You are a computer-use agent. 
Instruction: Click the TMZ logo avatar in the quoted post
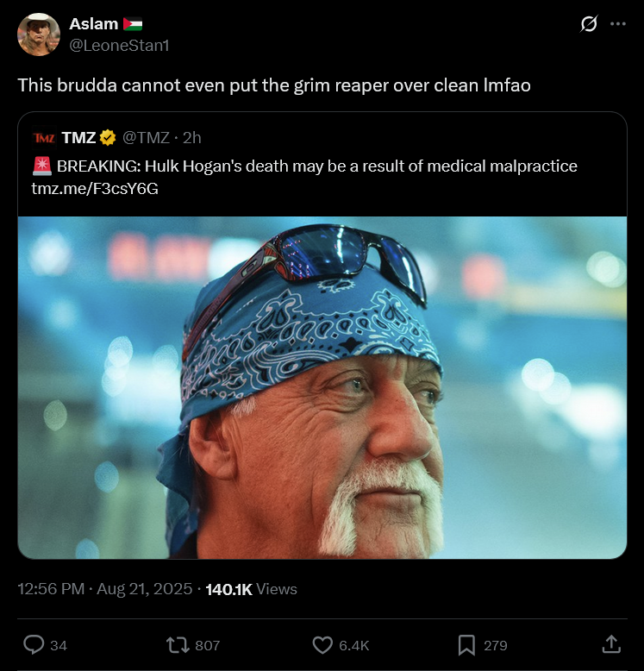coord(44,137)
